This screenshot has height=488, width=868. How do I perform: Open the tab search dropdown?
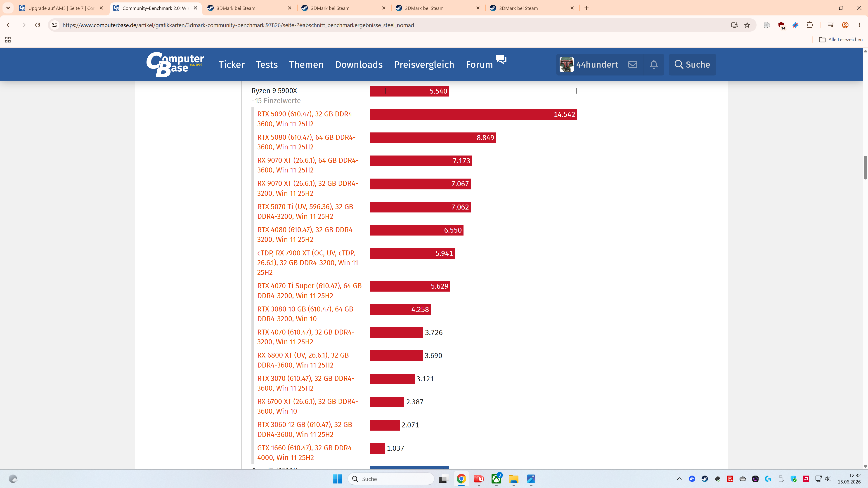[x=8, y=8]
